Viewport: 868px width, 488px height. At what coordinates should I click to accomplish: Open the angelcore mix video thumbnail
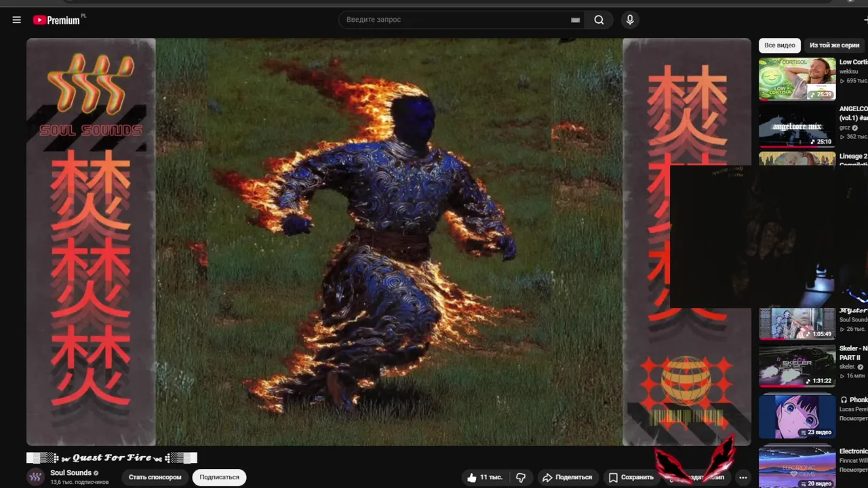tap(797, 126)
